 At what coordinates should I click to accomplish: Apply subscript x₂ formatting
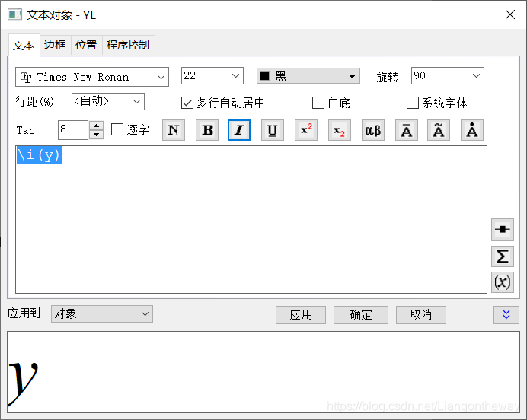pyautogui.click(x=340, y=130)
